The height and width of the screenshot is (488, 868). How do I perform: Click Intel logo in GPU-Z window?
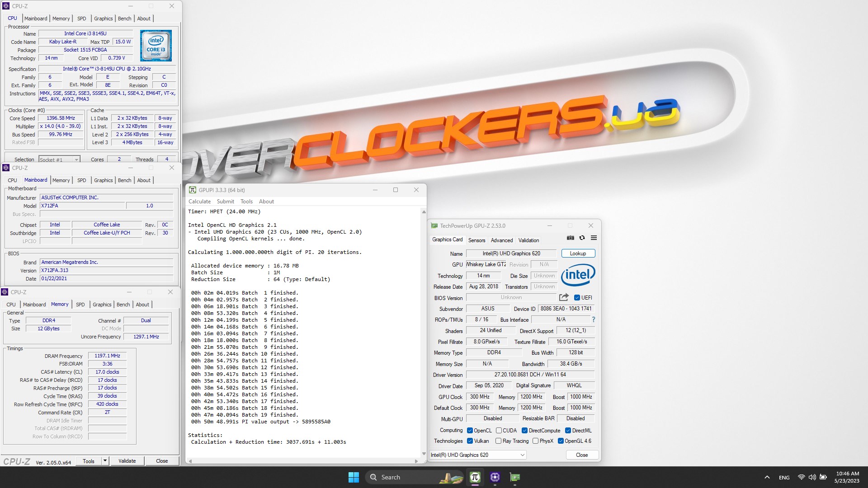[x=578, y=274]
